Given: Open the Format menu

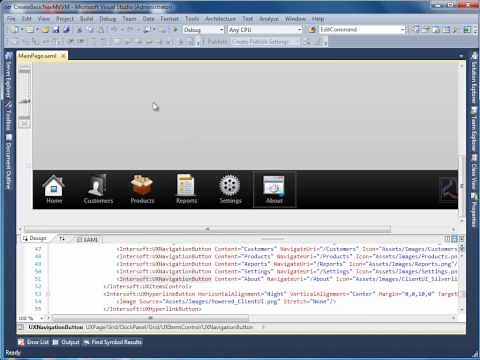Looking at the screenshot, I should pyautogui.click(x=170, y=19).
